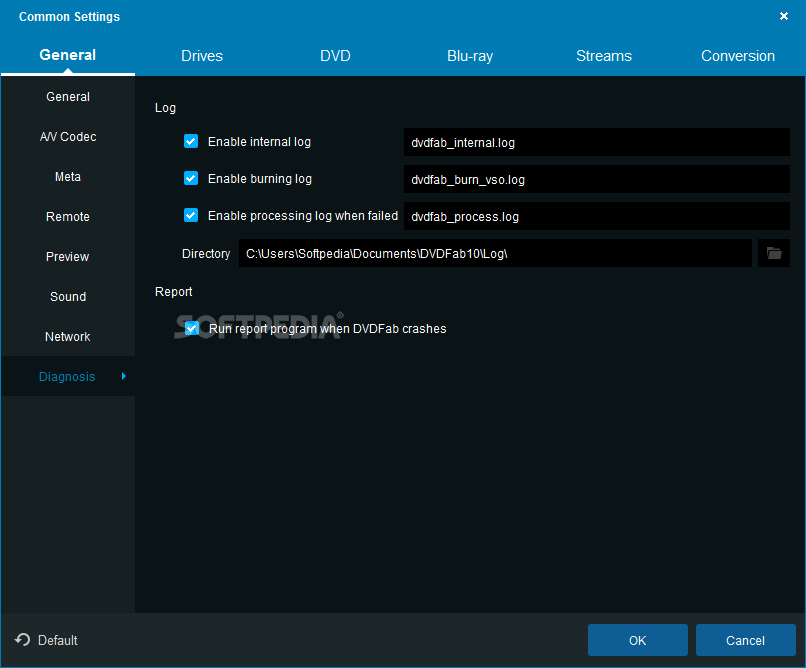The height and width of the screenshot is (668, 806).
Task: Click the log Directory path field
Action: [496, 253]
